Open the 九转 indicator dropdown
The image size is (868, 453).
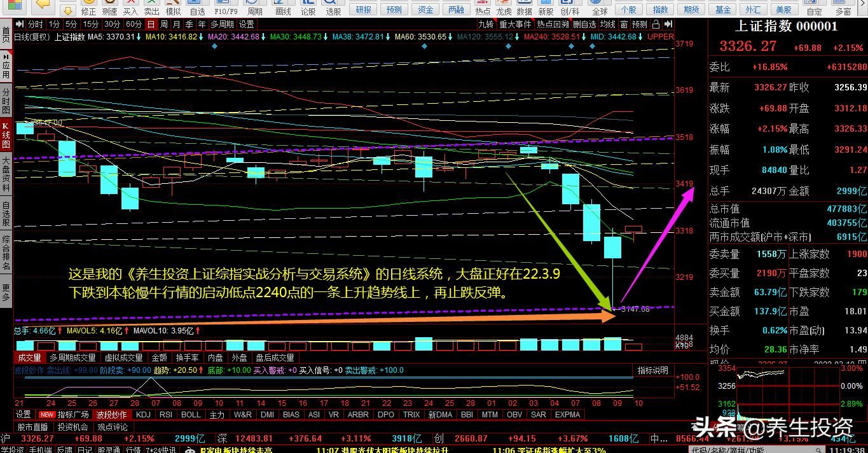point(486,24)
